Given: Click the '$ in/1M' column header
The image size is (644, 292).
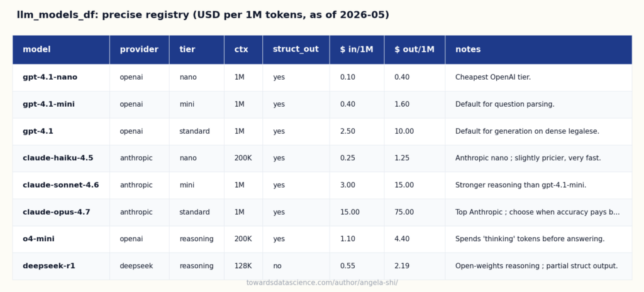Looking at the screenshot, I should coord(357,50).
